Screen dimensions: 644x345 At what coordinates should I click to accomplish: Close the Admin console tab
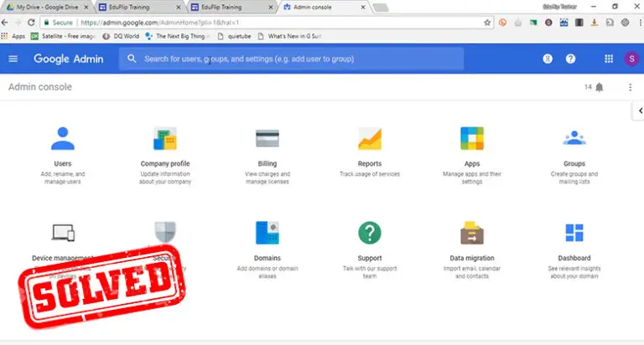363,7
